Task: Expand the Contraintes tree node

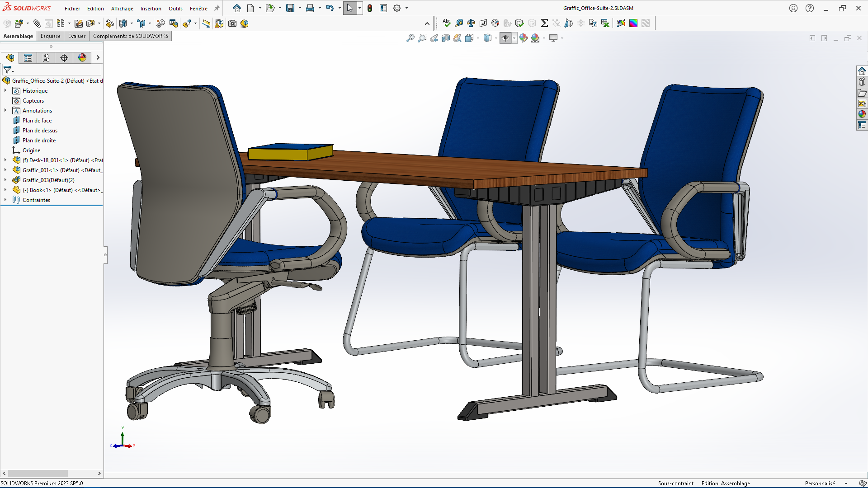Action: pos(5,200)
